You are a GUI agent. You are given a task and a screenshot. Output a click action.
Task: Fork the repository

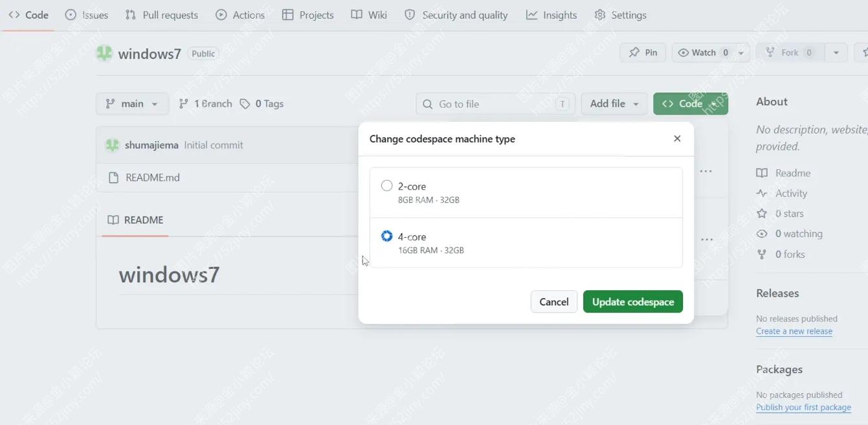790,52
